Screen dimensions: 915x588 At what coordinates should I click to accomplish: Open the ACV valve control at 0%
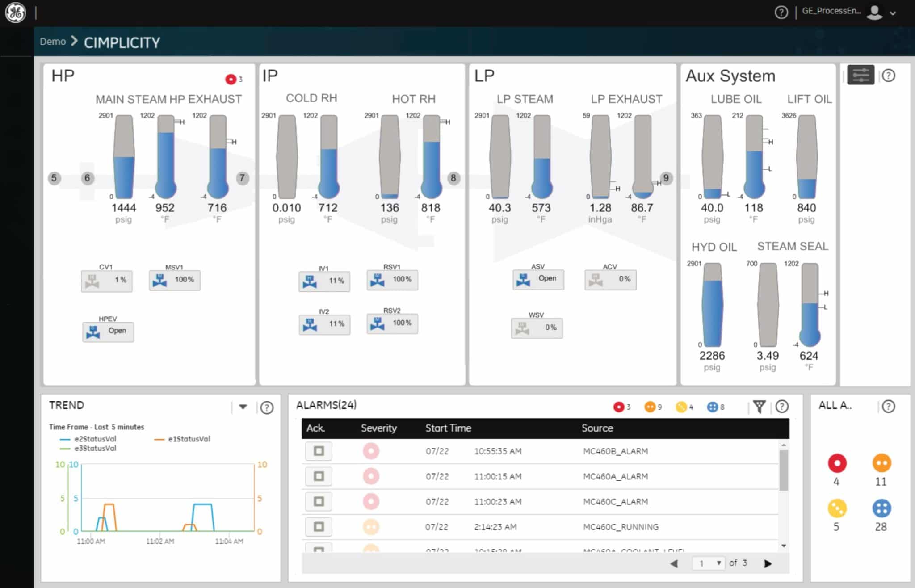(610, 280)
